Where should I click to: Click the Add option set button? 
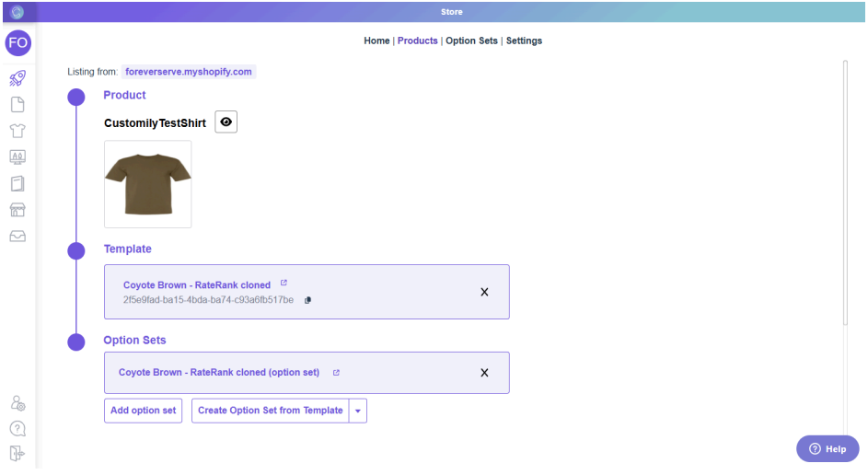[143, 411]
